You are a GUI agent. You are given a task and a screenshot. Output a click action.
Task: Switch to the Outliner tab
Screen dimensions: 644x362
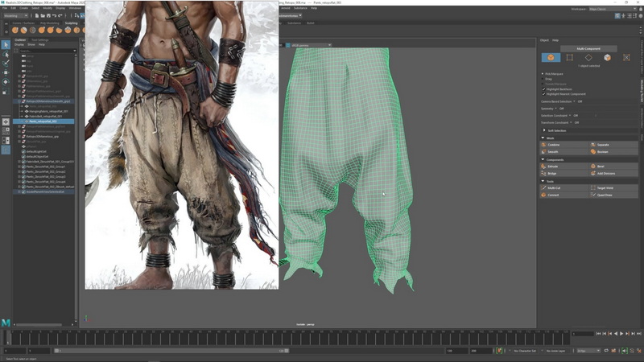[20, 39]
